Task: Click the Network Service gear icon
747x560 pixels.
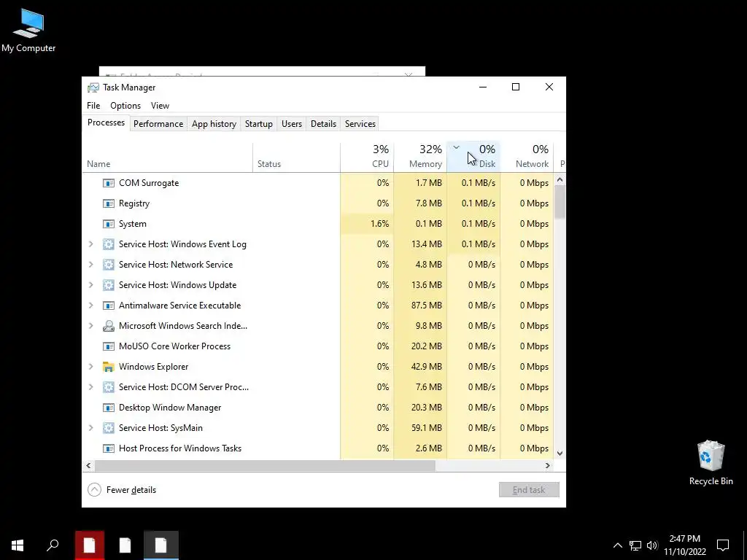Action: [x=109, y=265]
